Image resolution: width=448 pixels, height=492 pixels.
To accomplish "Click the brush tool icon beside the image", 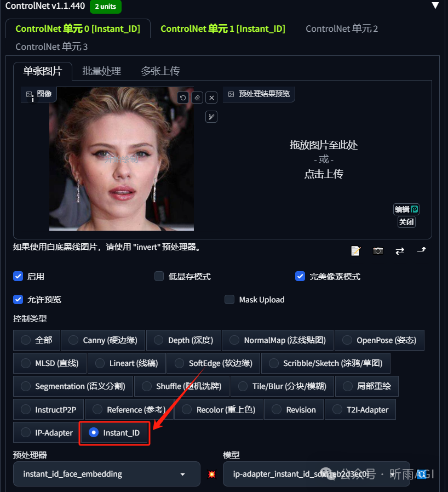I will [211, 117].
